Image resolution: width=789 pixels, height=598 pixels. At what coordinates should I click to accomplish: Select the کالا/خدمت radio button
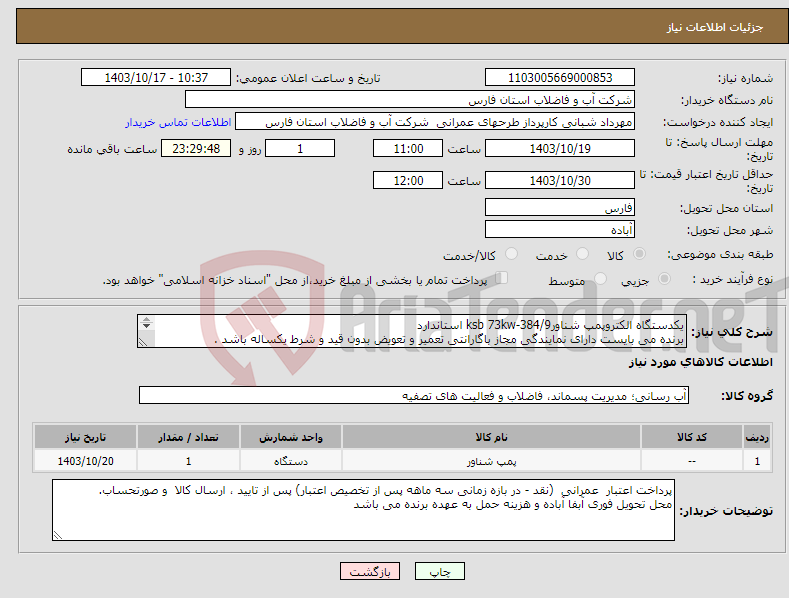point(511,254)
